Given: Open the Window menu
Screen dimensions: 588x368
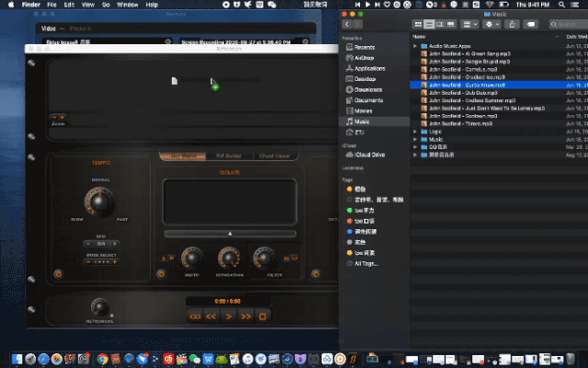Looking at the screenshot, I should (128, 5).
